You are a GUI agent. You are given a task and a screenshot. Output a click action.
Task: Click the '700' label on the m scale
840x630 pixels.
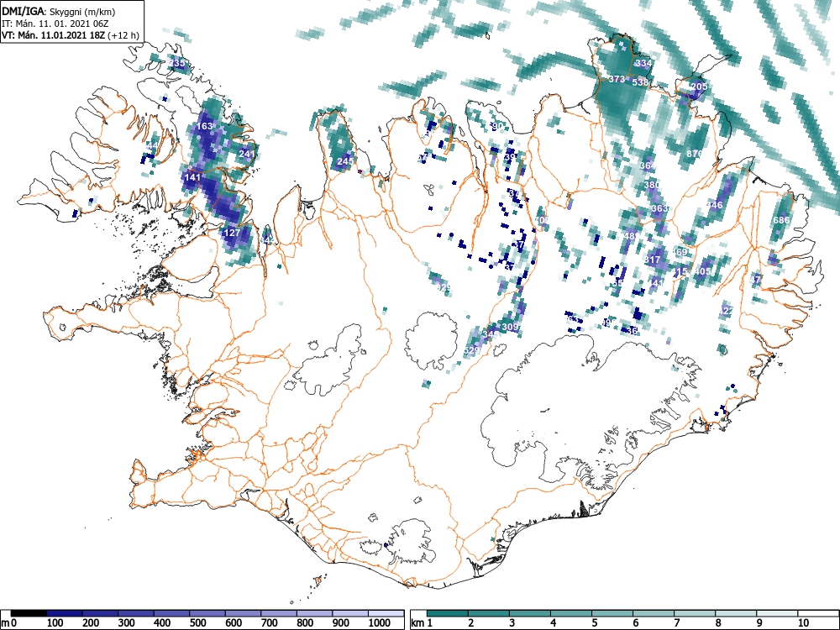click(269, 622)
